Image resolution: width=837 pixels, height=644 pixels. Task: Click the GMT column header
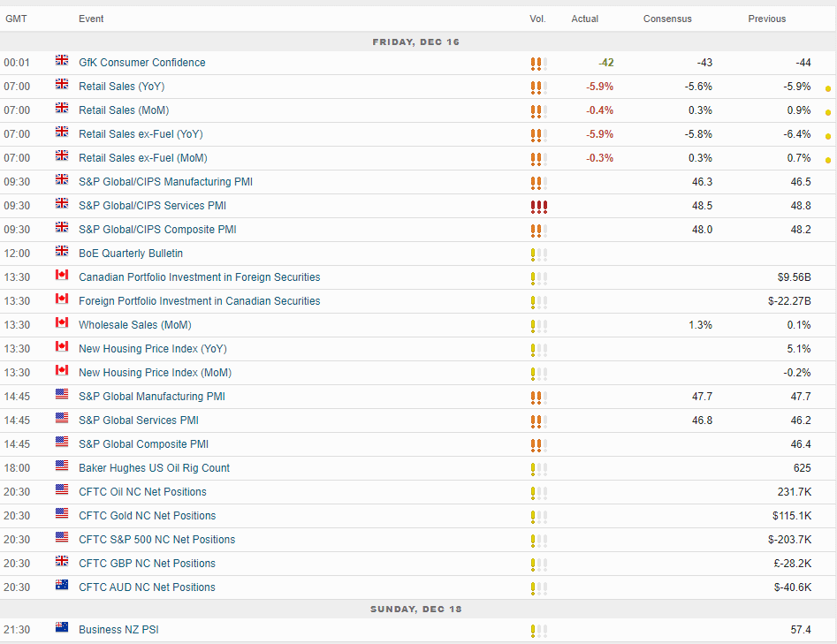click(x=16, y=19)
